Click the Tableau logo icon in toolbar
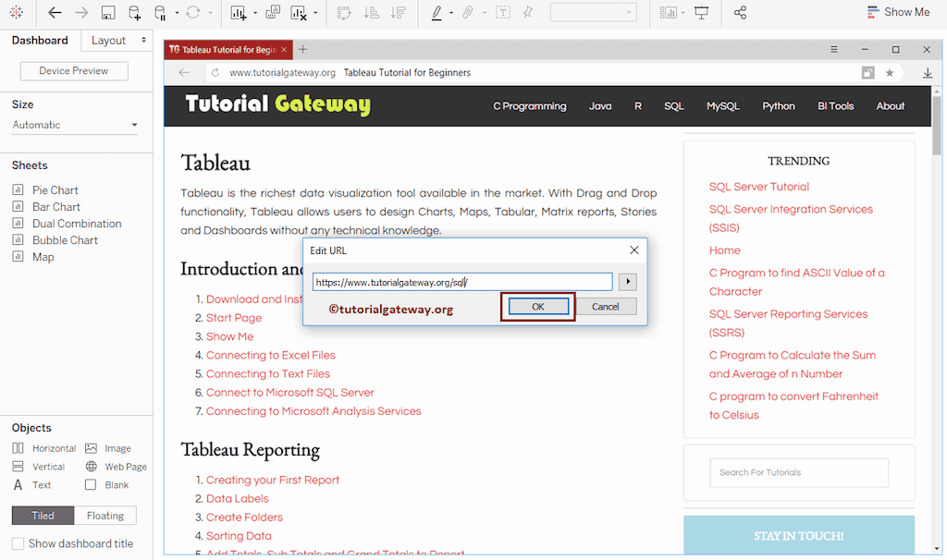The image size is (947, 560). tap(17, 12)
